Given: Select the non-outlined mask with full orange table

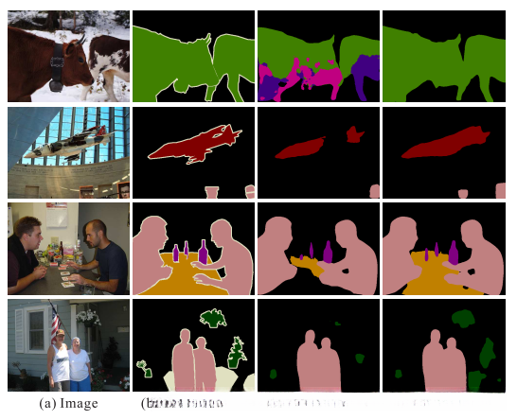Looking at the screenshot, I should click(x=444, y=249).
